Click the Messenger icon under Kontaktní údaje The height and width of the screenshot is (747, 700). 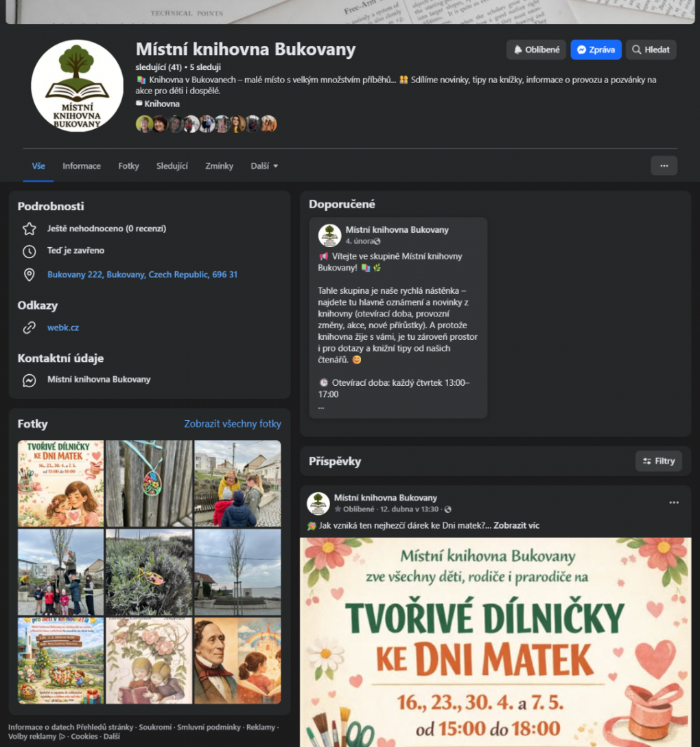coord(30,380)
